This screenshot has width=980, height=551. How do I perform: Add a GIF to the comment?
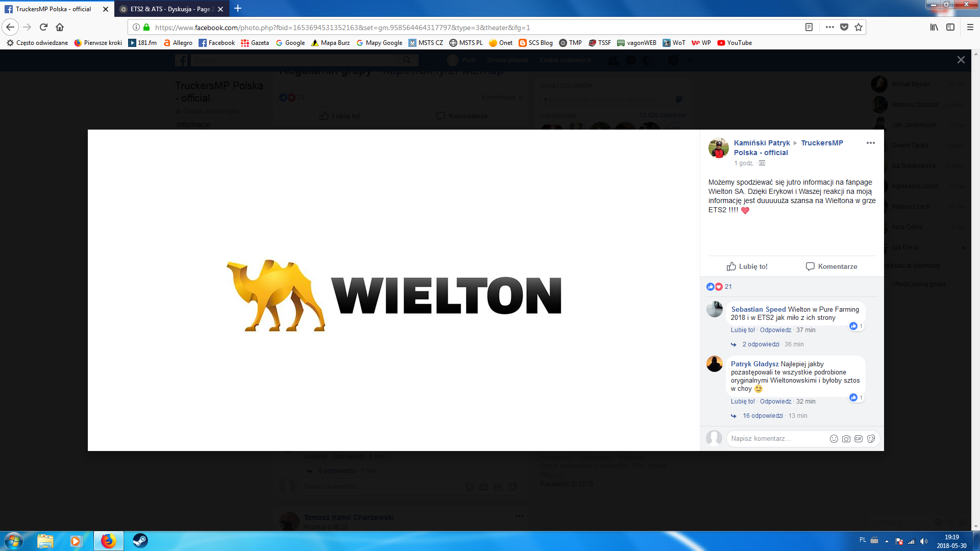point(859,439)
